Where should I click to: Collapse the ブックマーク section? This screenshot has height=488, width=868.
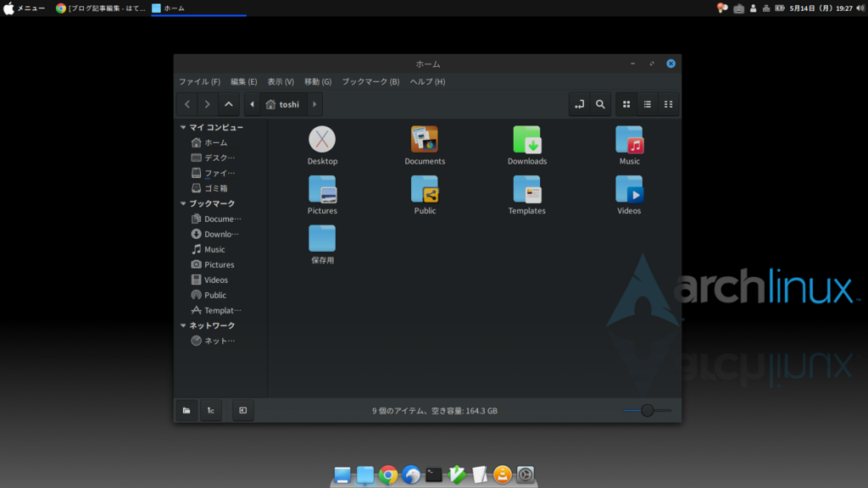point(183,203)
